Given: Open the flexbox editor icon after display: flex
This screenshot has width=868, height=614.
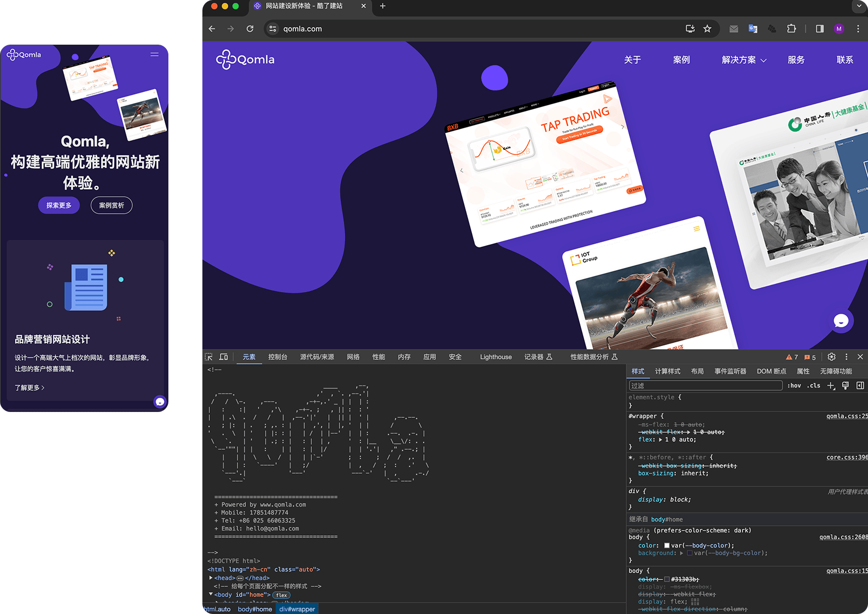Looking at the screenshot, I should click(x=695, y=602).
